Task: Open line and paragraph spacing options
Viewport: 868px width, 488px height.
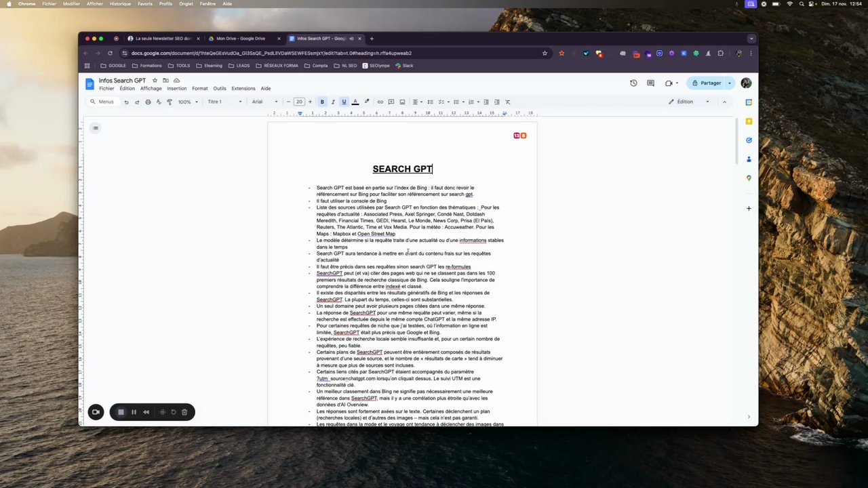Action: pyautogui.click(x=430, y=102)
